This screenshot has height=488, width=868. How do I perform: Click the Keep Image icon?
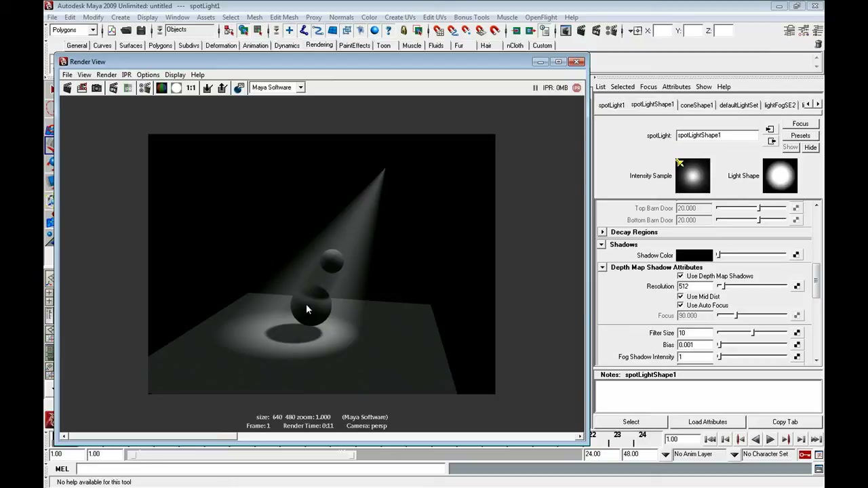pos(208,87)
